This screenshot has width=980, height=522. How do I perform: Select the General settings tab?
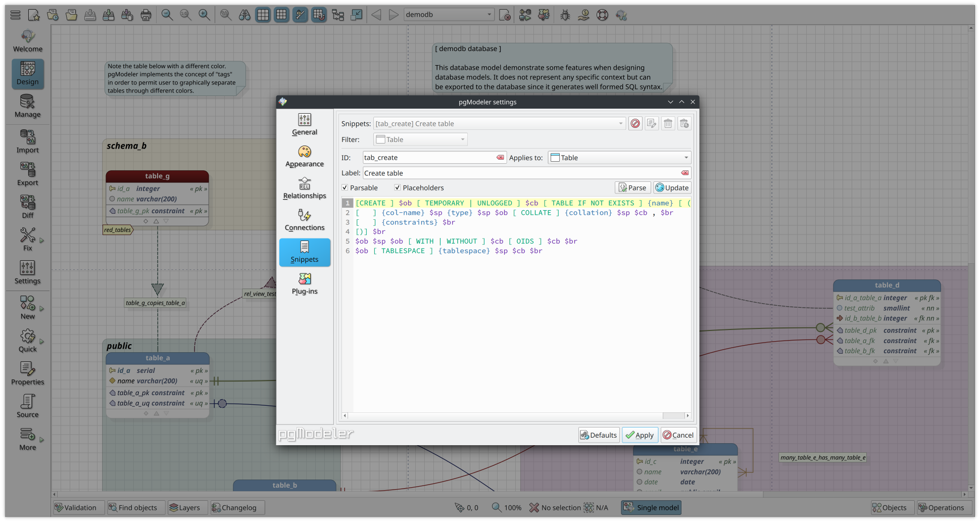(305, 125)
